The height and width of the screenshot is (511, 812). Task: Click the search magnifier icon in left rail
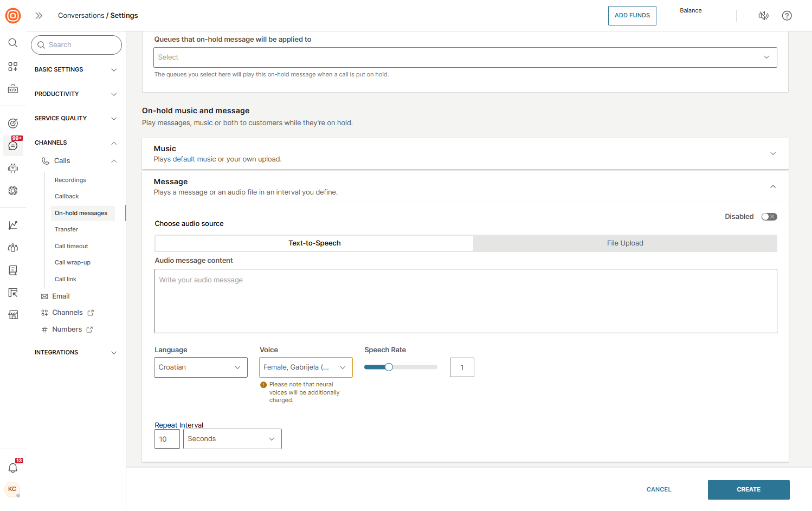pos(13,43)
